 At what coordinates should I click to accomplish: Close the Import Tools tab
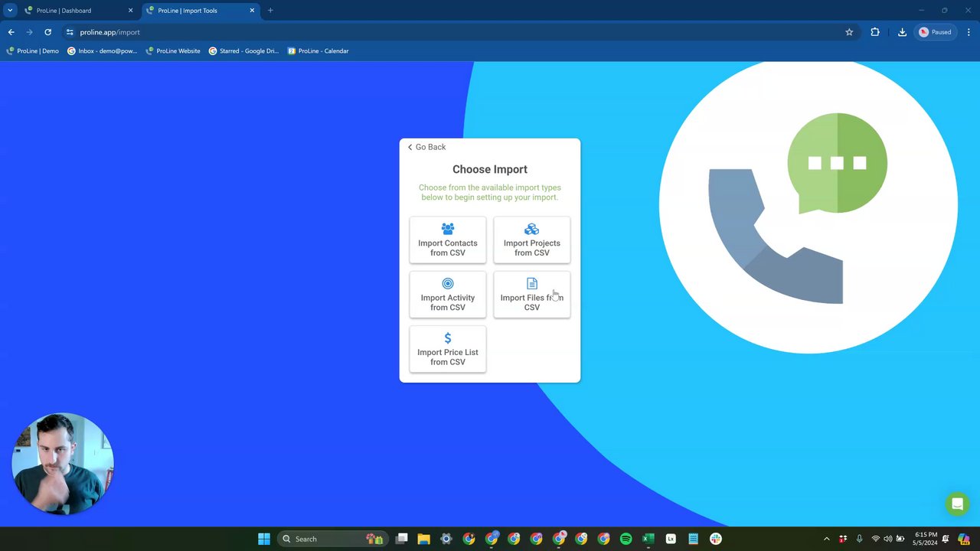click(x=252, y=11)
